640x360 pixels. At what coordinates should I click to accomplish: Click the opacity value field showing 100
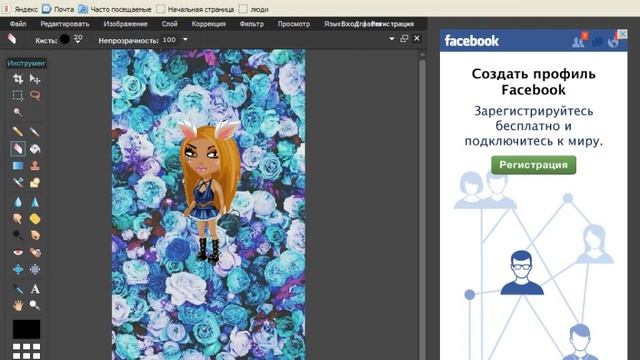[169, 40]
